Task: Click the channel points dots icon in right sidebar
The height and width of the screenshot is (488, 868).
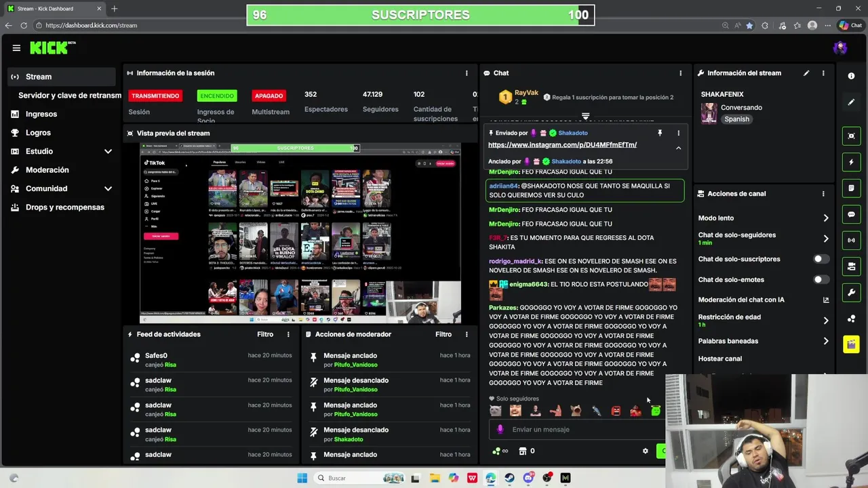Action: 851,319
